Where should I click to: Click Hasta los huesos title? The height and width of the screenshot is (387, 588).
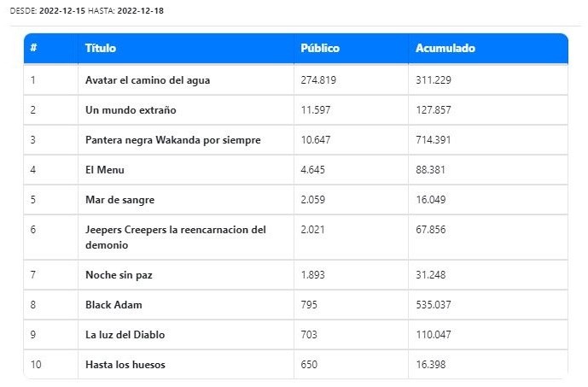tap(125, 365)
